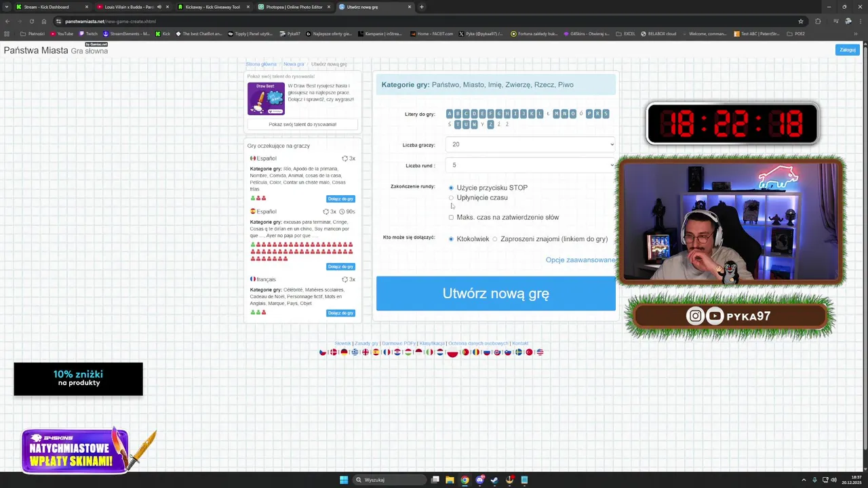Select the large Polish flag icon

click(x=452, y=352)
